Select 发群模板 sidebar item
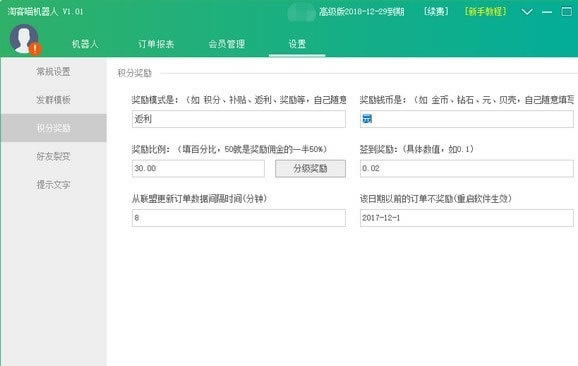The width and height of the screenshot is (578, 366). point(53,100)
